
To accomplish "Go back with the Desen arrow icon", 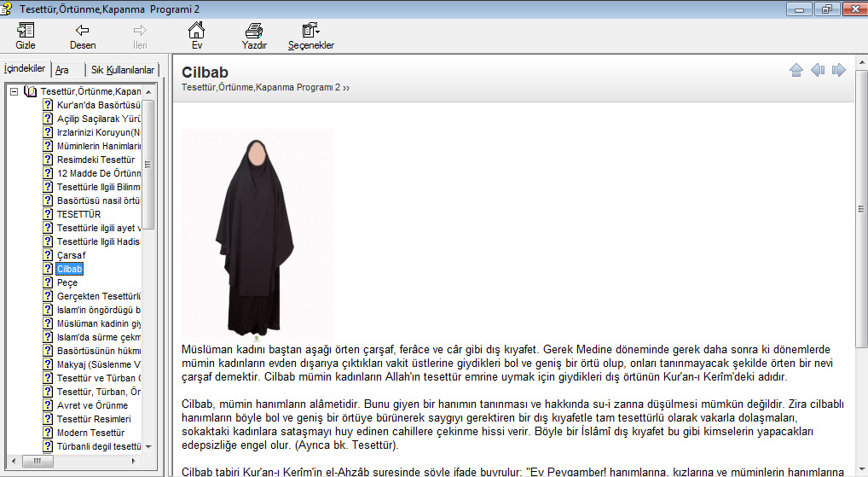I will point(83,32).
